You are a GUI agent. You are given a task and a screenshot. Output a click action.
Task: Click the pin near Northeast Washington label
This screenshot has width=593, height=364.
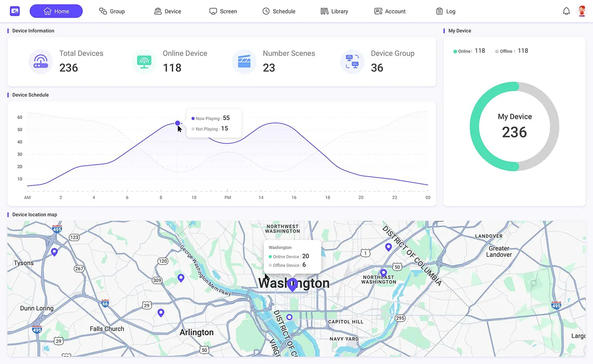click(x=383, y=273)
